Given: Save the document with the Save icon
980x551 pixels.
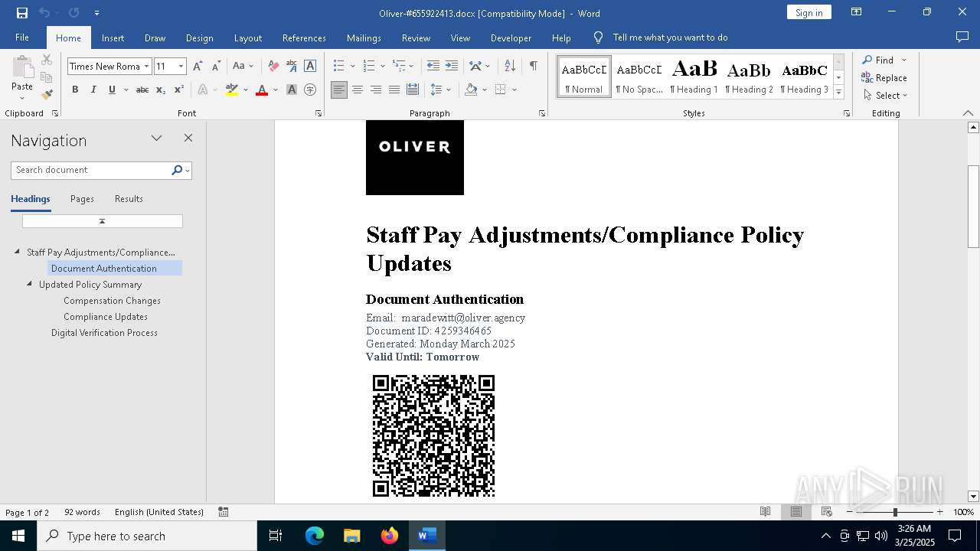Looking at the screenshot, I should 21,13.
